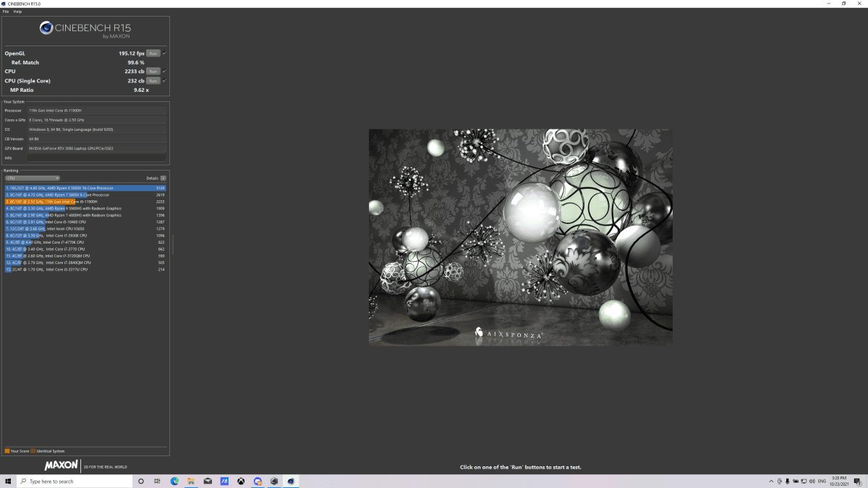Click into the Info text field
868x488 pixels.
coord(96,158)
